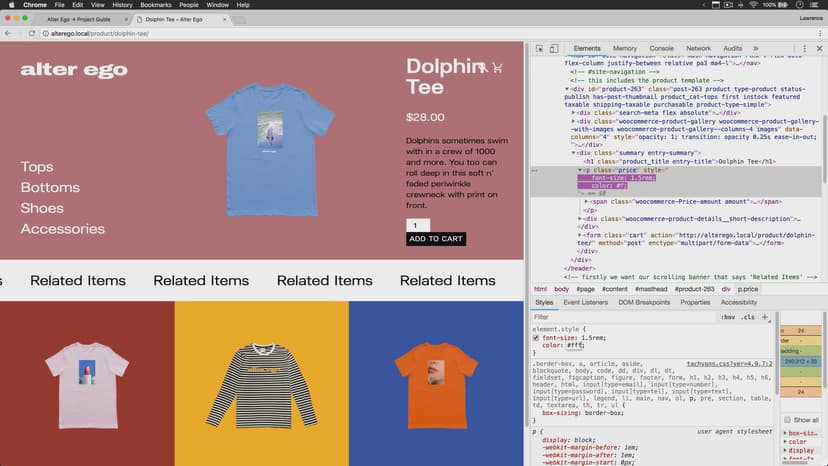The width and height of the screenshot is (828, 466).
Task: Close the DevTools panel
Action: (817, 48)
